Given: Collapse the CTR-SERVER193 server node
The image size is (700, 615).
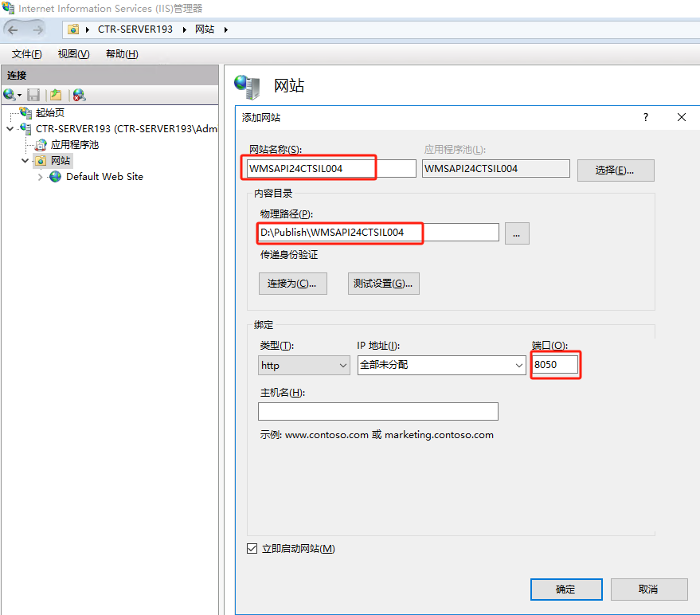Looking at the screenshot, I should 10,129.
